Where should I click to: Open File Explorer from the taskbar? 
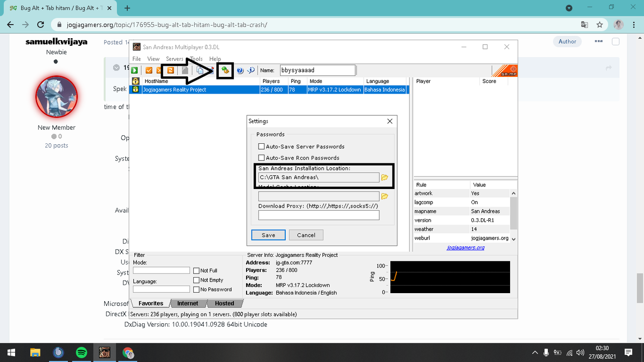coord(35,352)
